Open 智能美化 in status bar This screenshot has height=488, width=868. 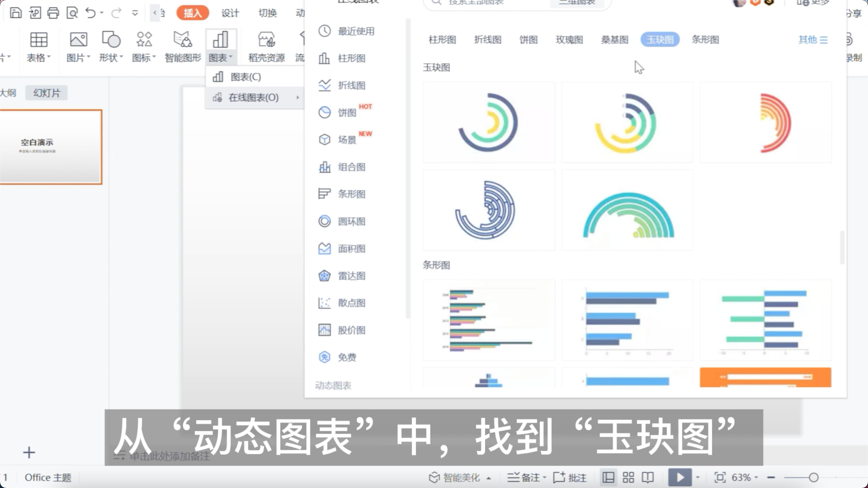coord(460,477)
